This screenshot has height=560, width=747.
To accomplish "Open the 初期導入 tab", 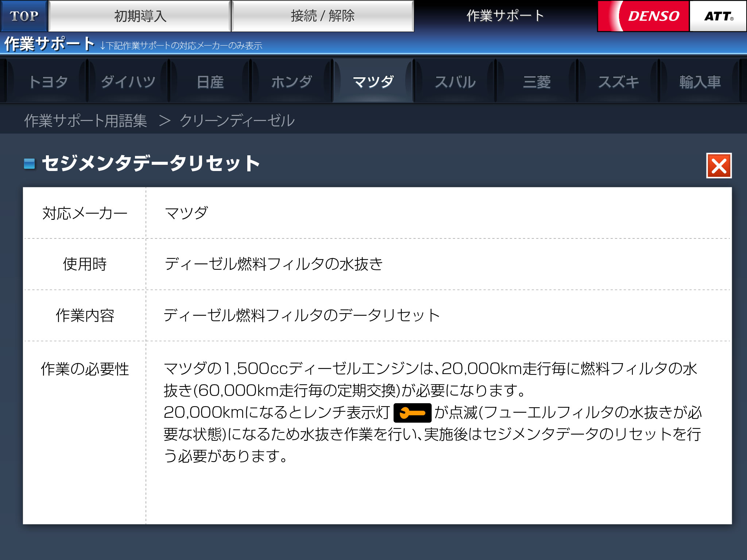I will (140, 16).
